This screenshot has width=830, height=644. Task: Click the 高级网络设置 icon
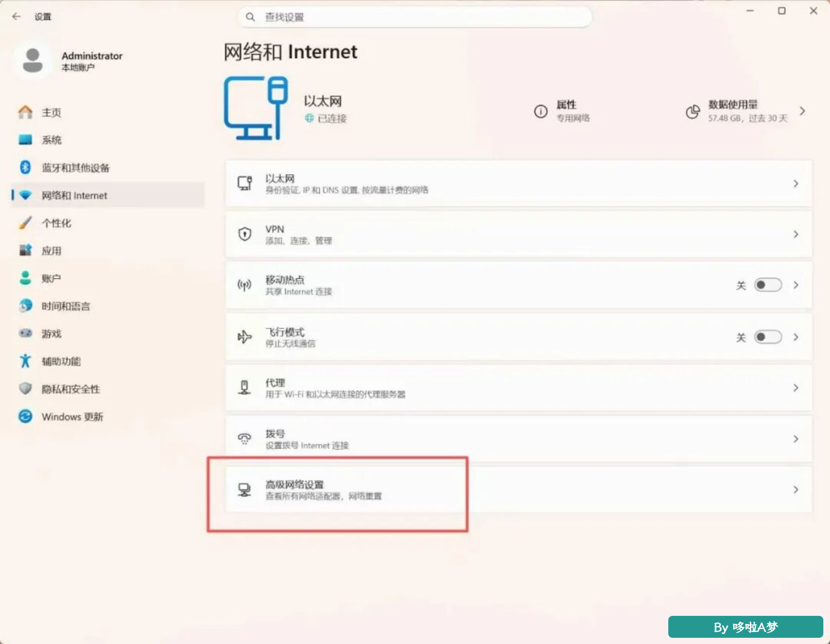coord(245,489)
